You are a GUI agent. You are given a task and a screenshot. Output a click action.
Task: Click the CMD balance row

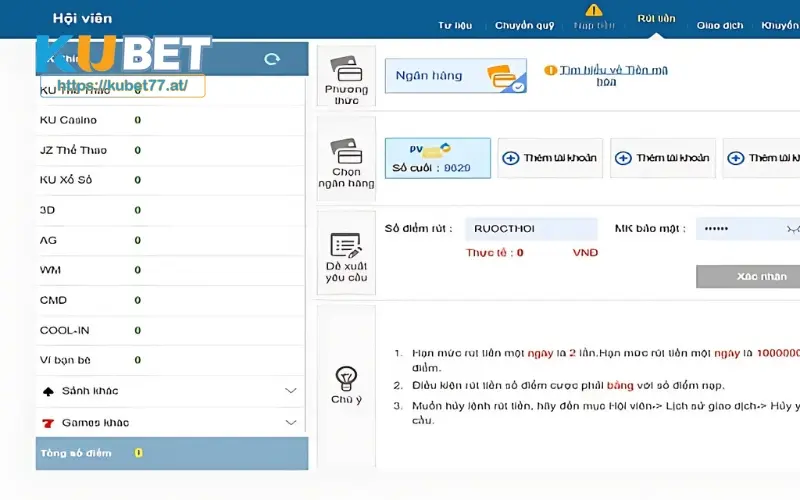point(170,300)
